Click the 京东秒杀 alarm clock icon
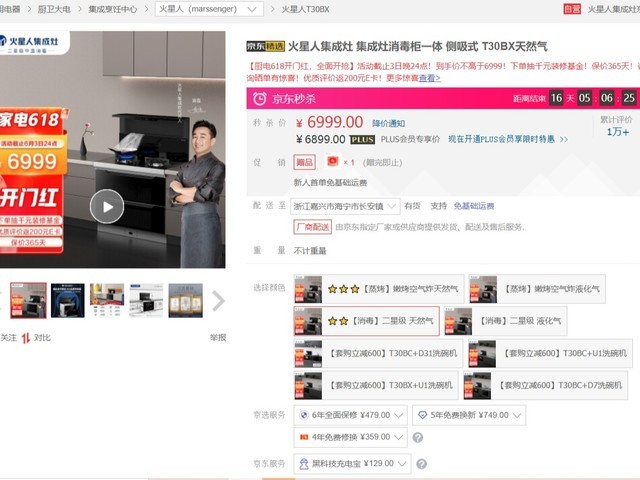Screen dimensions: 640x480 (x=260, y=98)
